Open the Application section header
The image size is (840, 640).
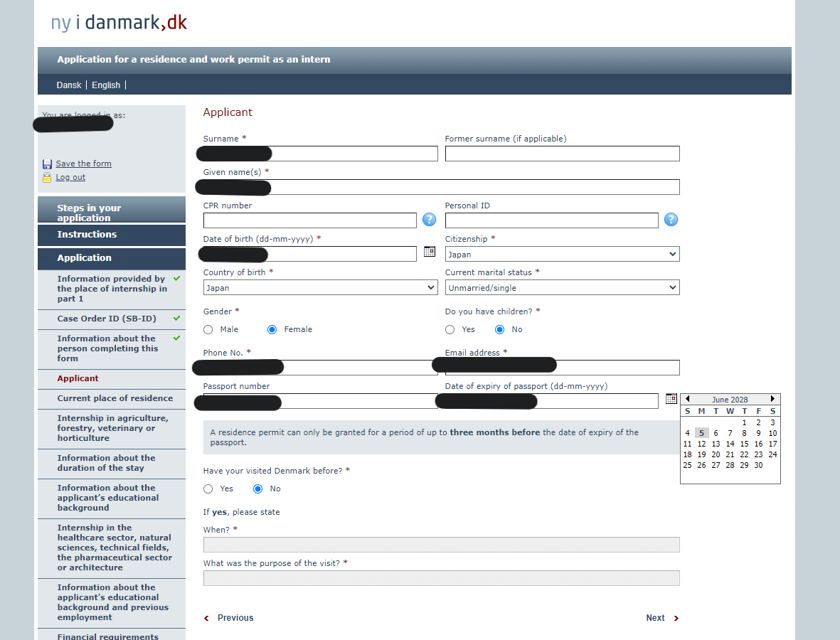click(112, 259)
